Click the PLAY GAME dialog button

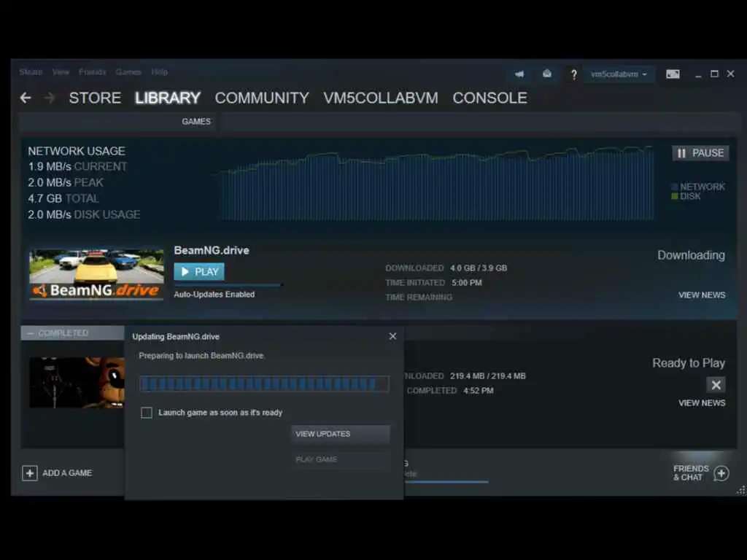(340, 459)
